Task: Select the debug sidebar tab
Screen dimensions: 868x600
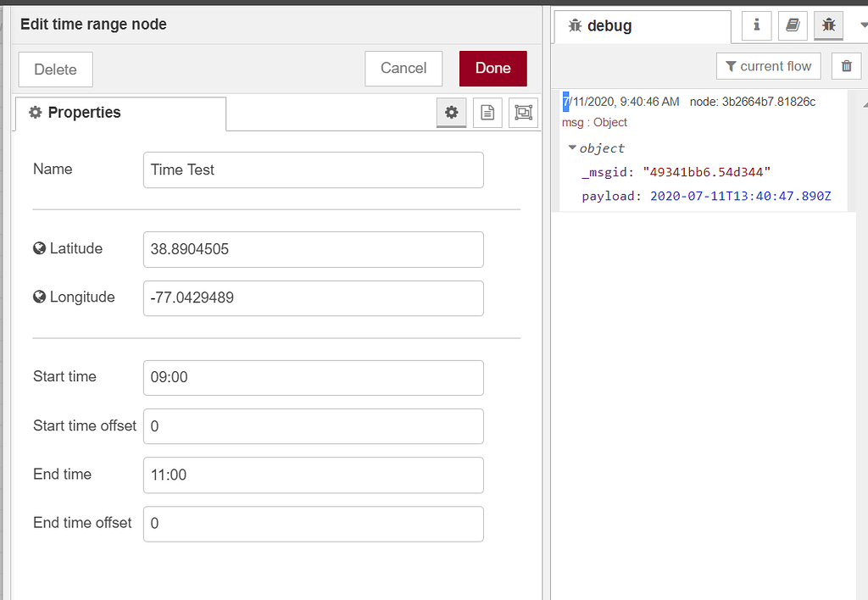Action: pos(642,25)
